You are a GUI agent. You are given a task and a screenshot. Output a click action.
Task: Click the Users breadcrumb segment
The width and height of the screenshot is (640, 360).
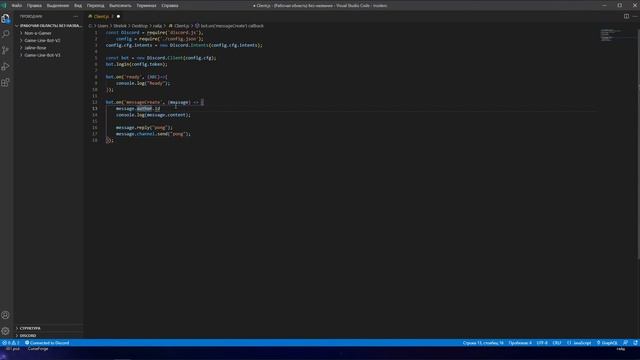[x=103, y=26]
